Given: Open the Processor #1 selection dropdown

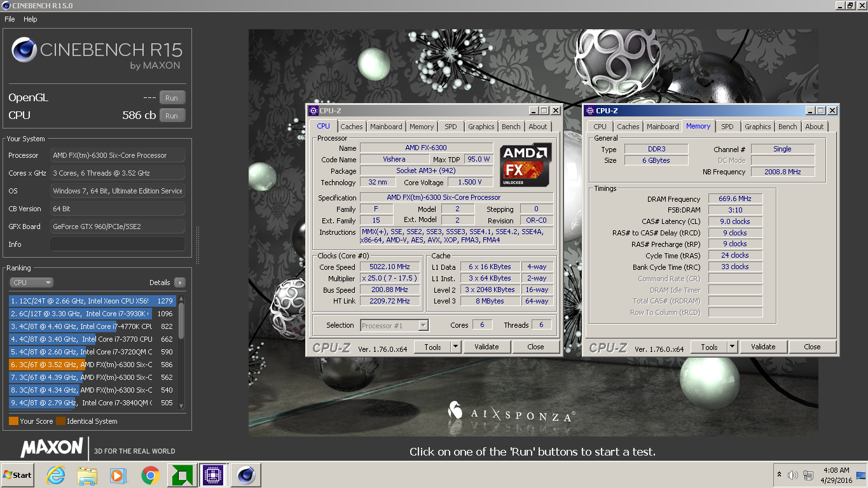Looking at the screenshot, I should pyautogui.click(x=394, y=325).
